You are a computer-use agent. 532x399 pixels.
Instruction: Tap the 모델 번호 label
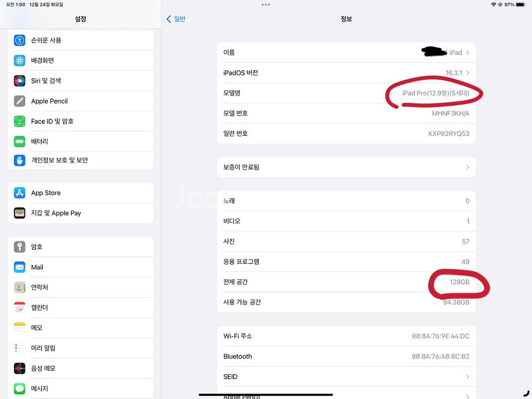[236, 113]
